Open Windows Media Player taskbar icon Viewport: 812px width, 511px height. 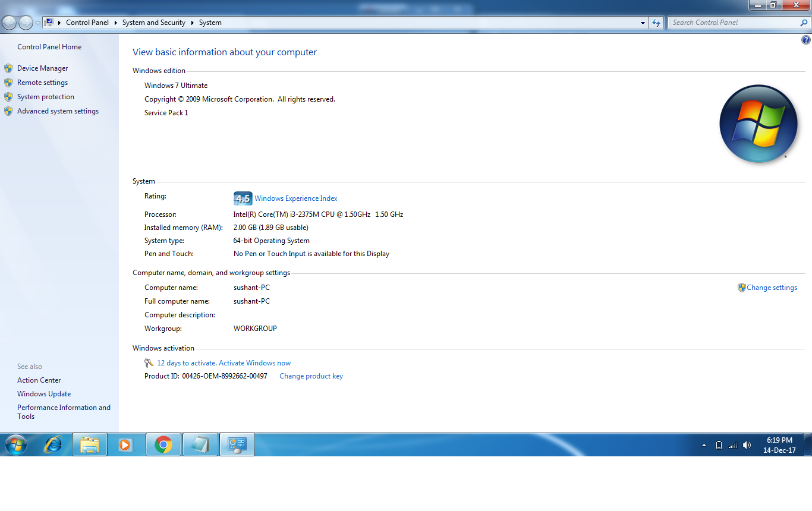click(x=126, y=444)
